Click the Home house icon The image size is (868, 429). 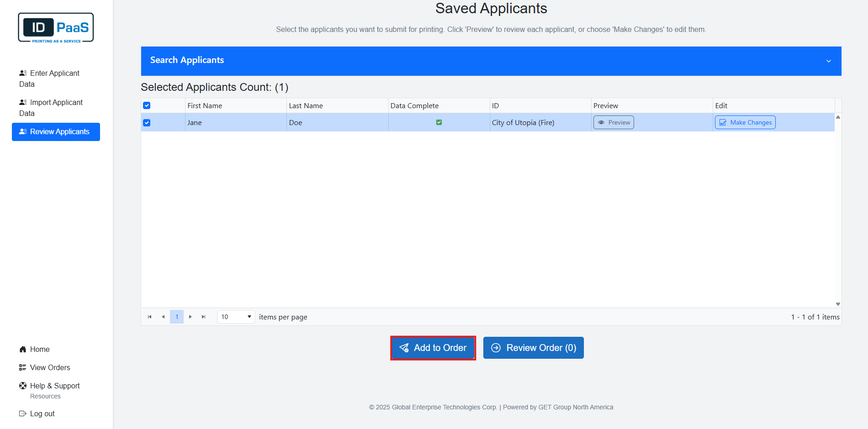click(23, 349)
